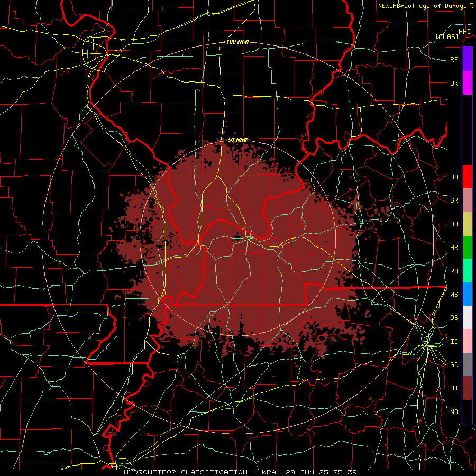Click the RF purple legend swatch
The height and width of the screenshot is (476, 476).
point(467,59)
